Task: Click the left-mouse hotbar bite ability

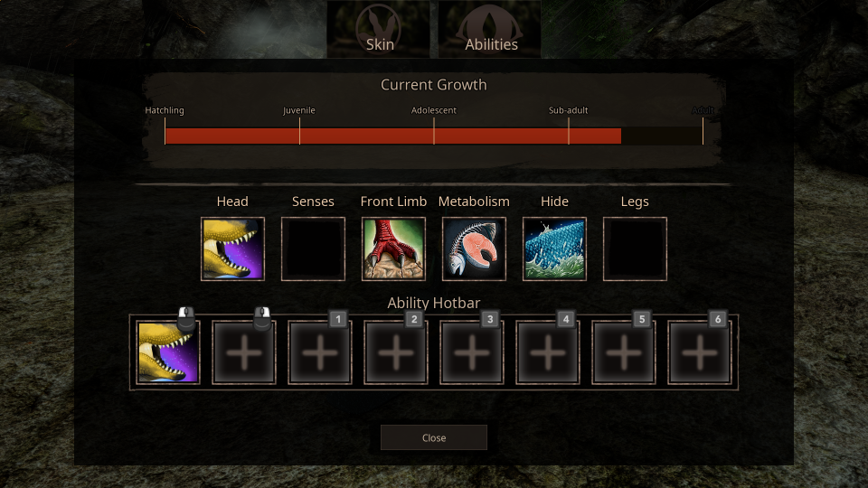Action: click(168, 352)
